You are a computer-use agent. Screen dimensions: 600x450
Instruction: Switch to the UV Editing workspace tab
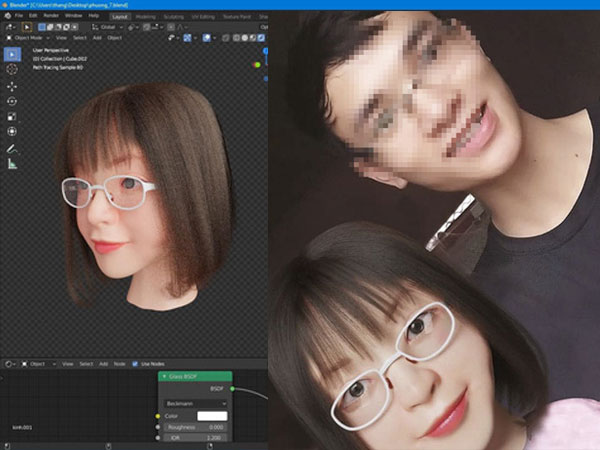click(203, 17)
